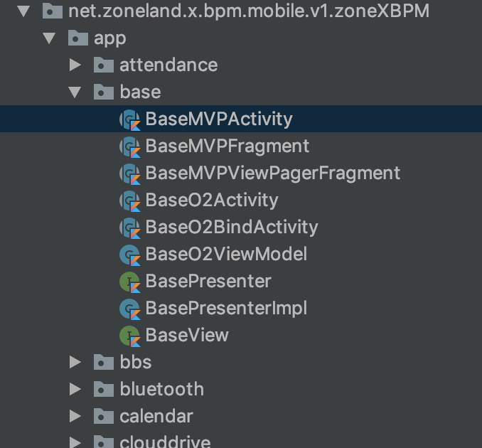Viewport: 482px width, 448px height.
Task: Expand the bbs package arrow
Action: (x=75, y=362)
